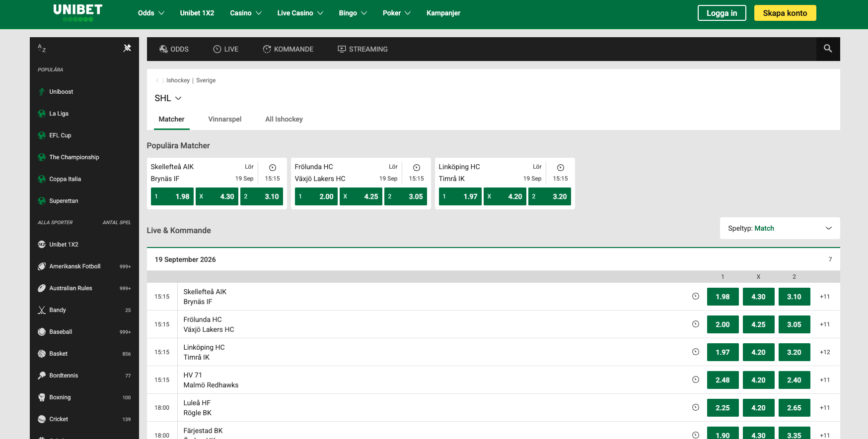Expand the Casino menu
868x439 pixels.
pyautogui.click(x=246, y=13)
